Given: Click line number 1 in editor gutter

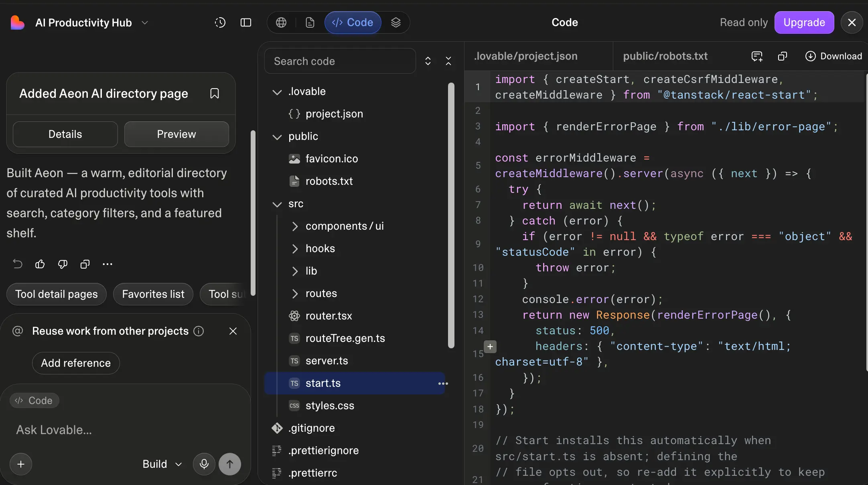Looking at the screenshot, I should (x=478, y=87).
